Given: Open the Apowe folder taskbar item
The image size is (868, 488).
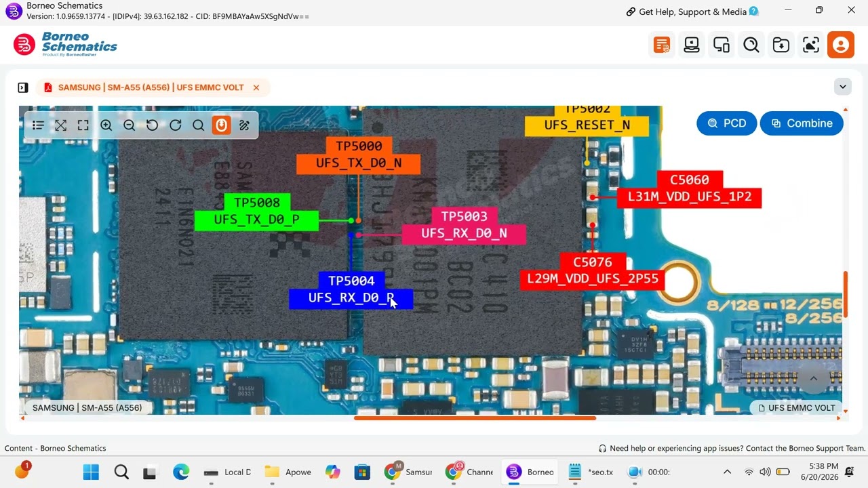Looking at the screenshot, I should (288, 472).
